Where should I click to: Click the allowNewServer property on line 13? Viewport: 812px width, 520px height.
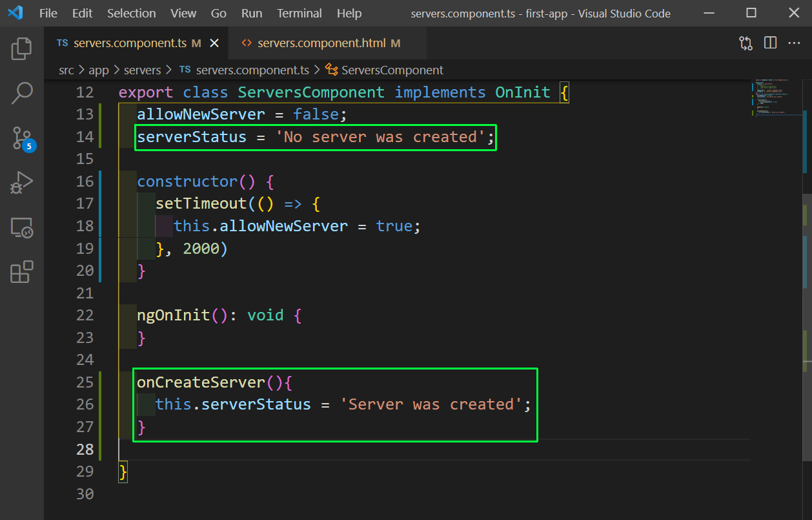point(201,114)
